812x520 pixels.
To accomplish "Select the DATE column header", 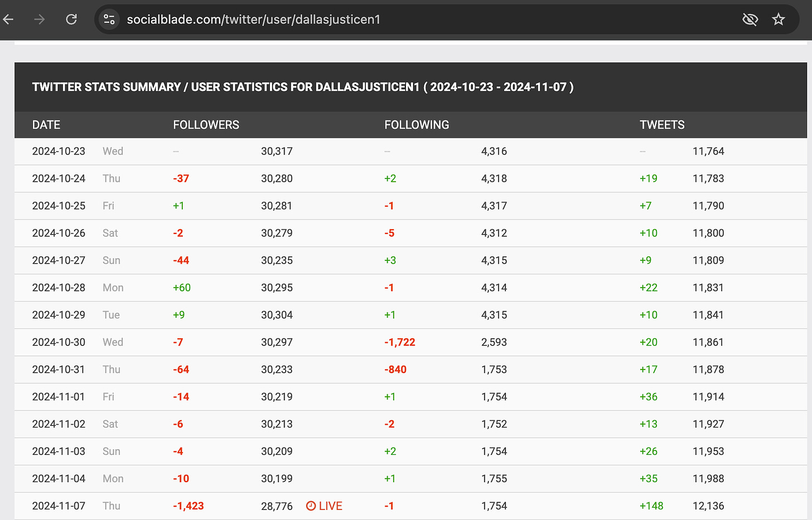I will point(46,125).
